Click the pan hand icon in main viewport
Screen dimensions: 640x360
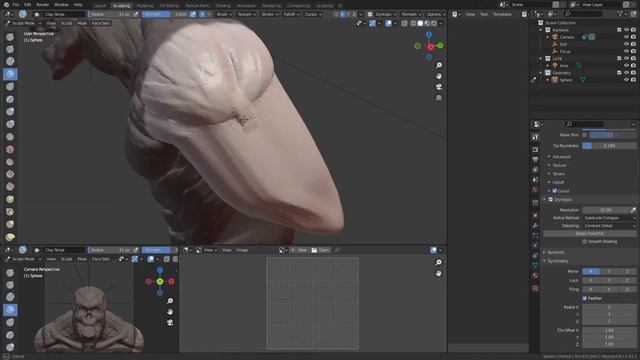coord(439,76)
